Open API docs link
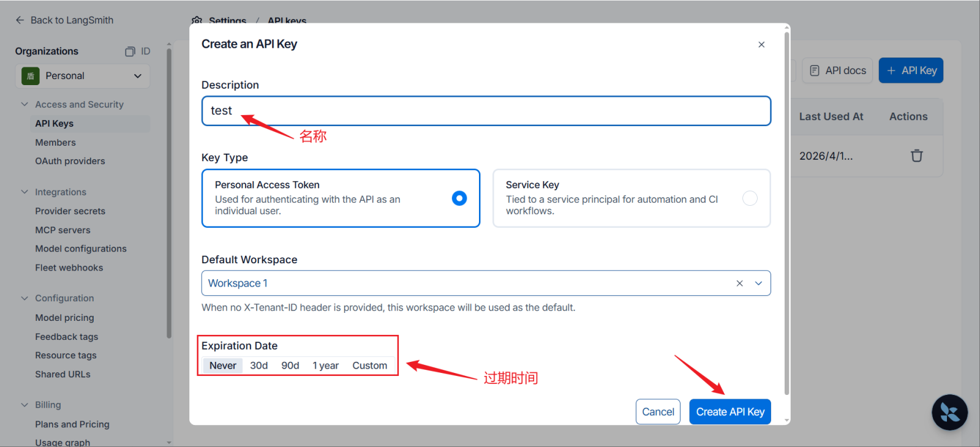This screenshot has height=447, width=980. pyautogui.click(x=838, y=70)
